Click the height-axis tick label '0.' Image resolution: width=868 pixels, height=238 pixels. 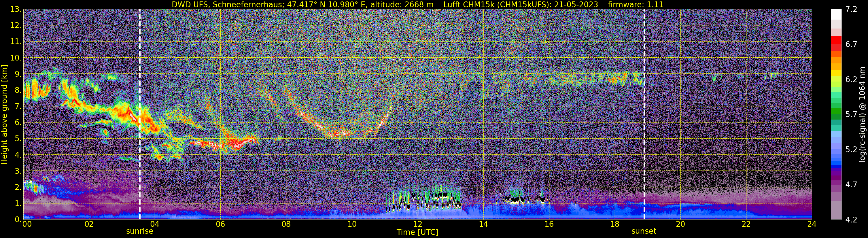tap(18, 219)
